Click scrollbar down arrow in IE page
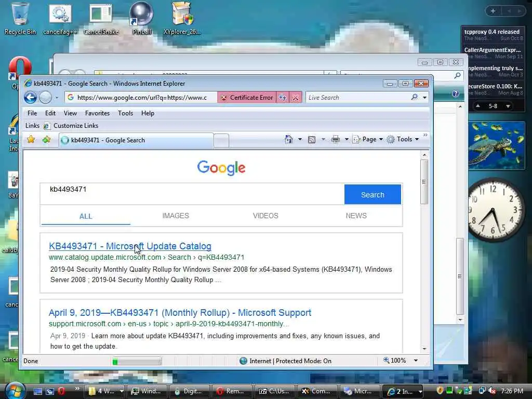Viewport: 532px width, 399px height. tap(424, 349)
